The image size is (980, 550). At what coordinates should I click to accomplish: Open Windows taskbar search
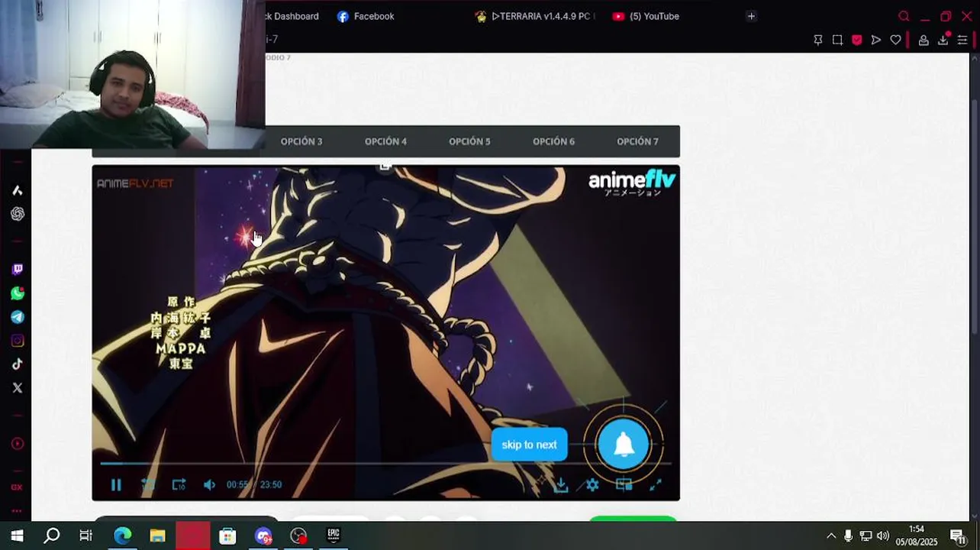(51, 535)
